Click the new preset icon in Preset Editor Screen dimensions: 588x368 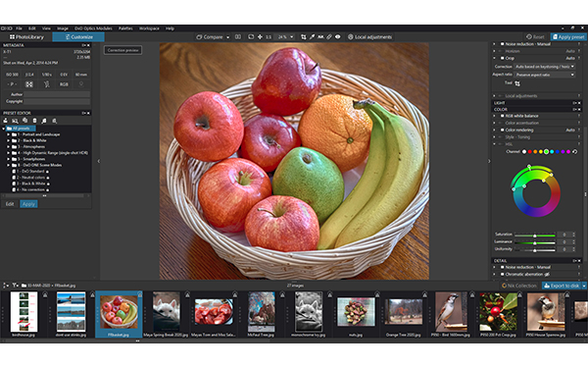5,121
